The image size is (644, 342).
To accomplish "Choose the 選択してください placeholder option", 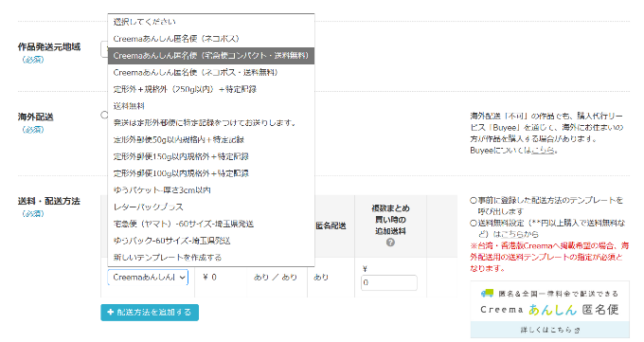I will (211, 22).
